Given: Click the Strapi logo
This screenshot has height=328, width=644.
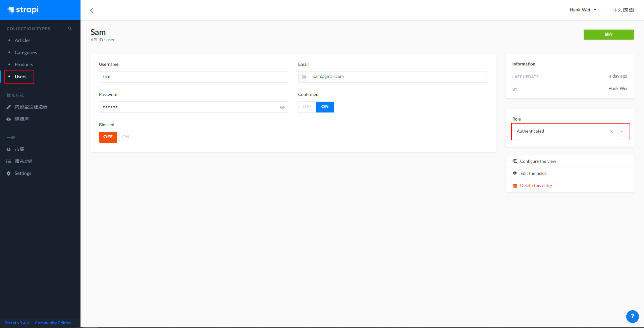Looking at the screenshot, I should tap(23, 10).
